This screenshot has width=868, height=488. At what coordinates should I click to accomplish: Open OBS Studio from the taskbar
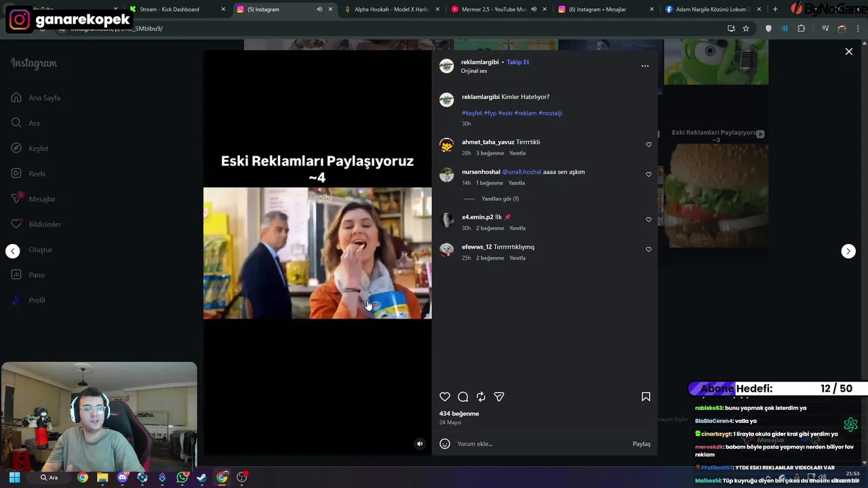point(242,478)
